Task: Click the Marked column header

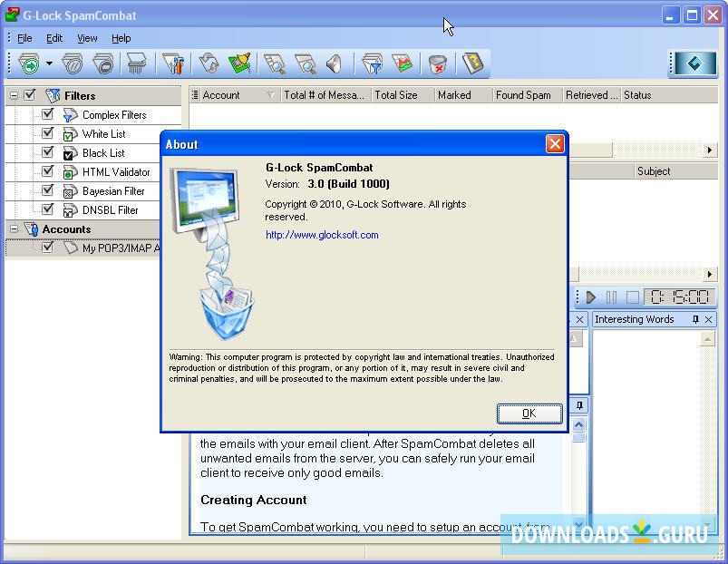Action: [463, 95]
